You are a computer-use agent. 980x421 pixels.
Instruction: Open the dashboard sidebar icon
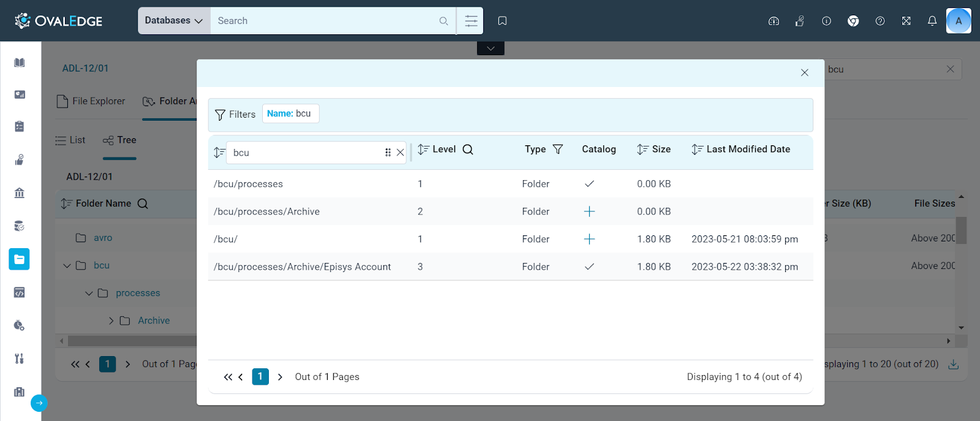tap(20, 94)
